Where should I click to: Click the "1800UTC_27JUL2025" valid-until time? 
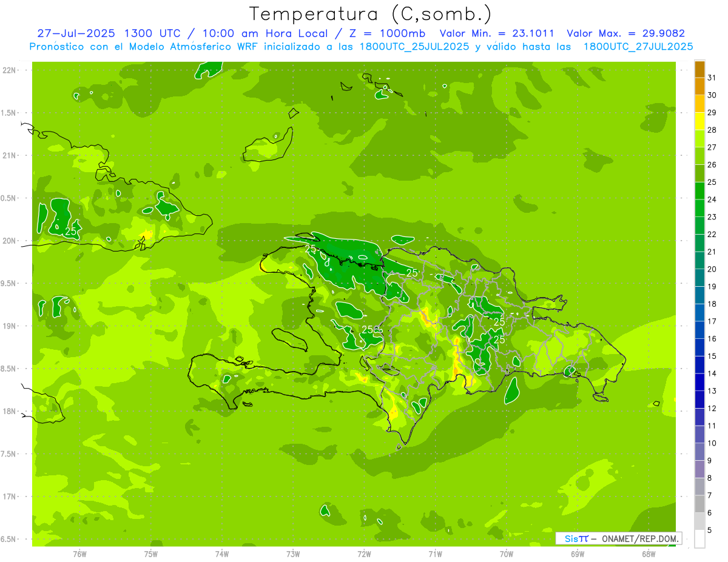tap(638, 47)
